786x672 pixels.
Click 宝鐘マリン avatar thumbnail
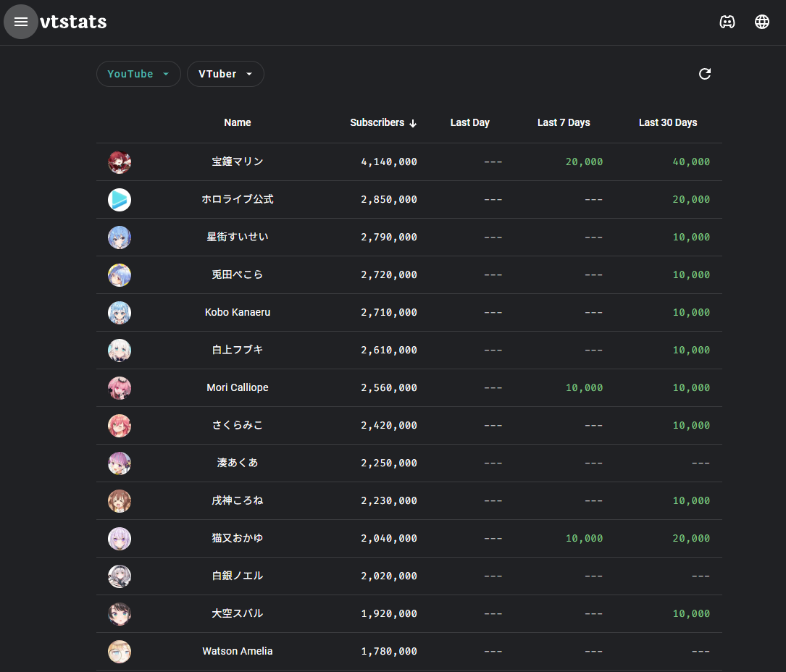click(x=120, y=162)
